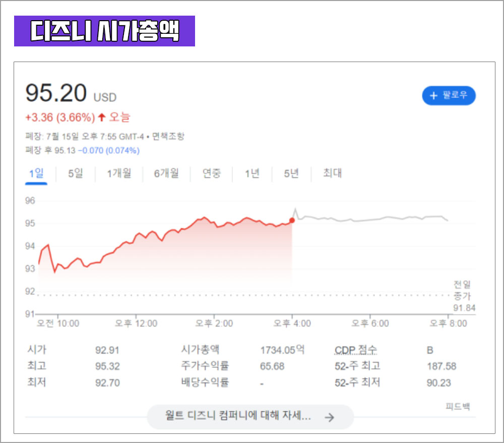Click the 주가수익률 value 65.68

272,366
